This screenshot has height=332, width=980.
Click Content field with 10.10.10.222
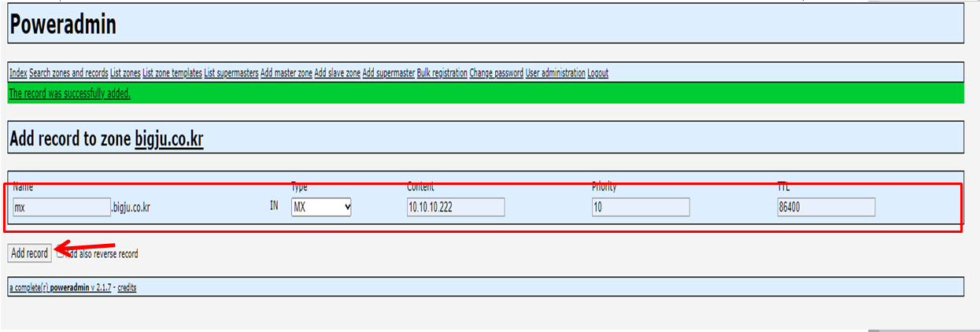click(456, 207)
